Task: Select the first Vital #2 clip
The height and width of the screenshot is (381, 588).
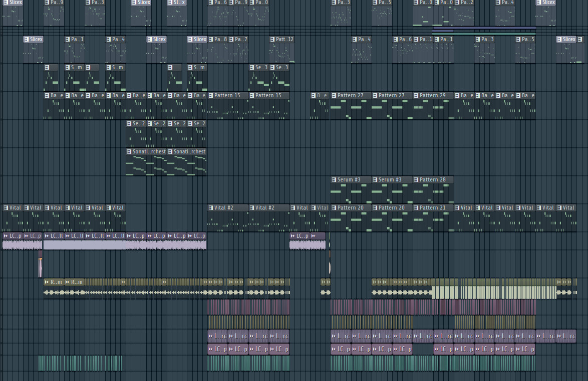Action: tap(228, 218)
